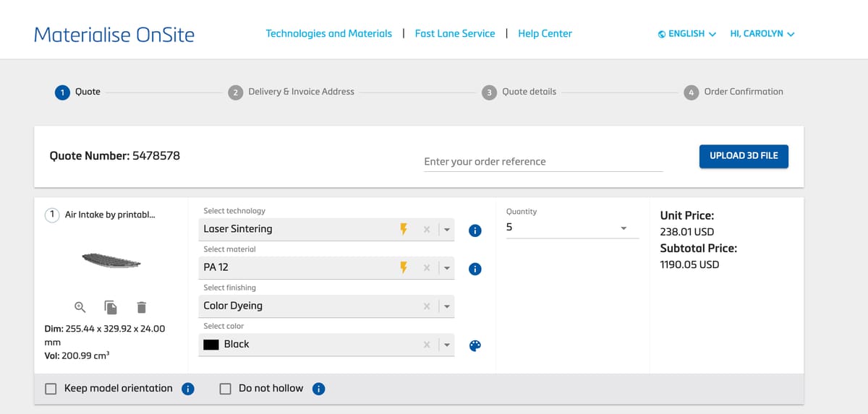Expand the color dropdown arrow
The image size is (868, 414).
[447, 345]
